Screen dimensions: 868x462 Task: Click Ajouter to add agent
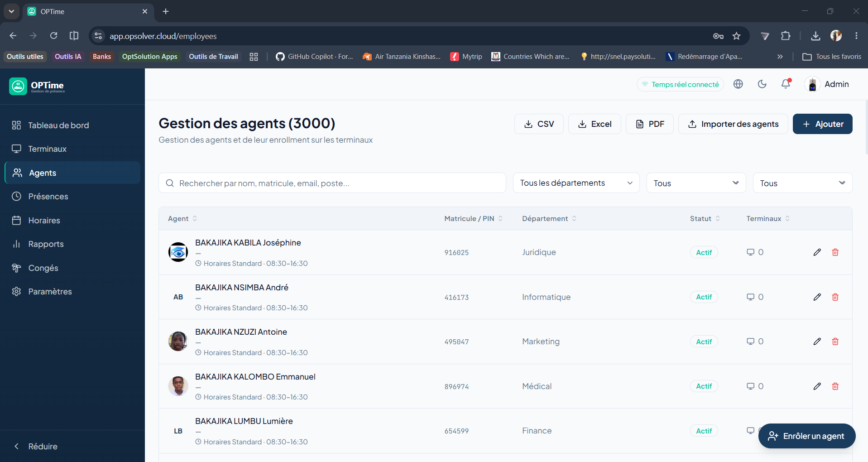(x=823, y=124)
